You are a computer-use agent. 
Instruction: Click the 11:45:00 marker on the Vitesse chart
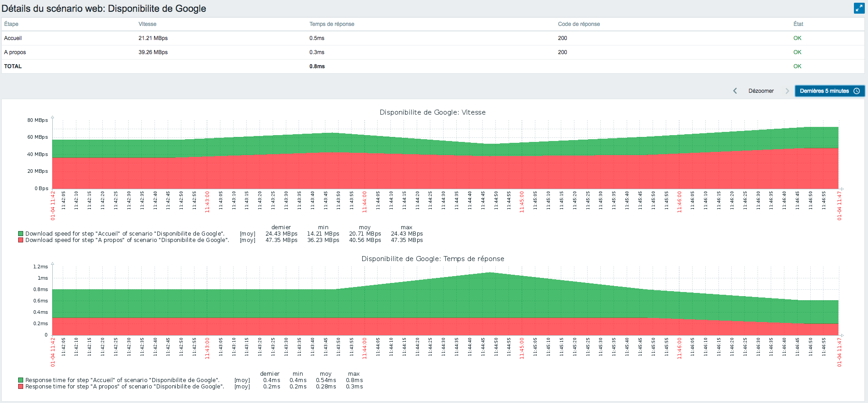(522, 202)
